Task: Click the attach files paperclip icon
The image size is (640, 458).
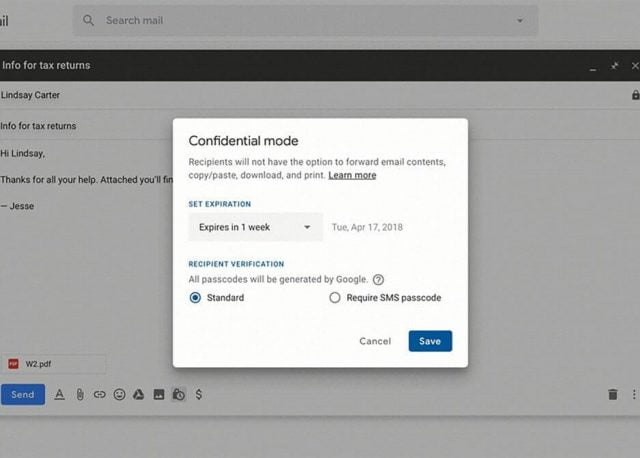Action: [80, 395]
